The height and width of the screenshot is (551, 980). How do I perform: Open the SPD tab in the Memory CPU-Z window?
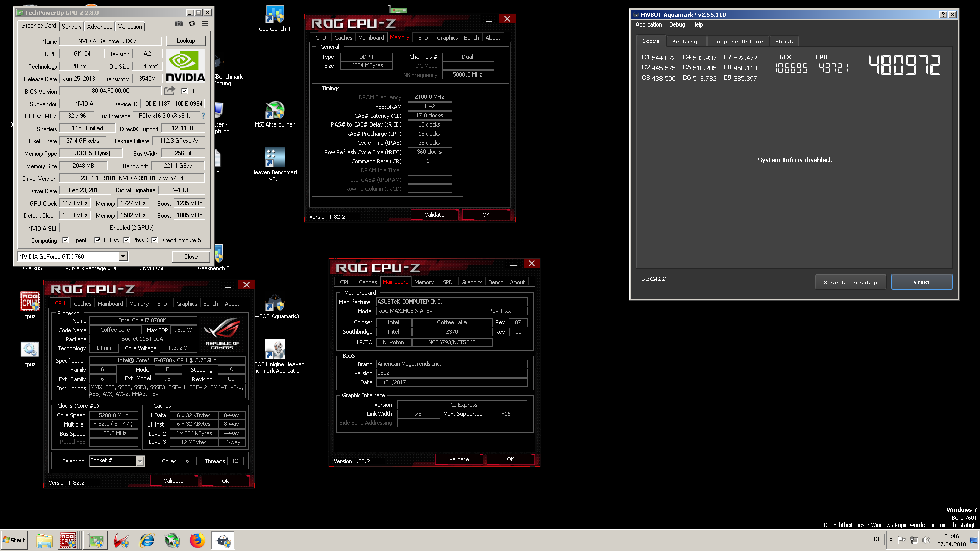423,38
